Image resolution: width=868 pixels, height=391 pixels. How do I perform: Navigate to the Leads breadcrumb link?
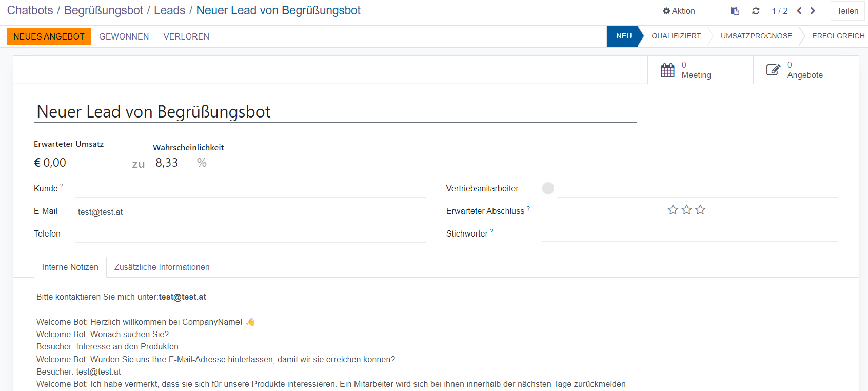coord(169,10)
